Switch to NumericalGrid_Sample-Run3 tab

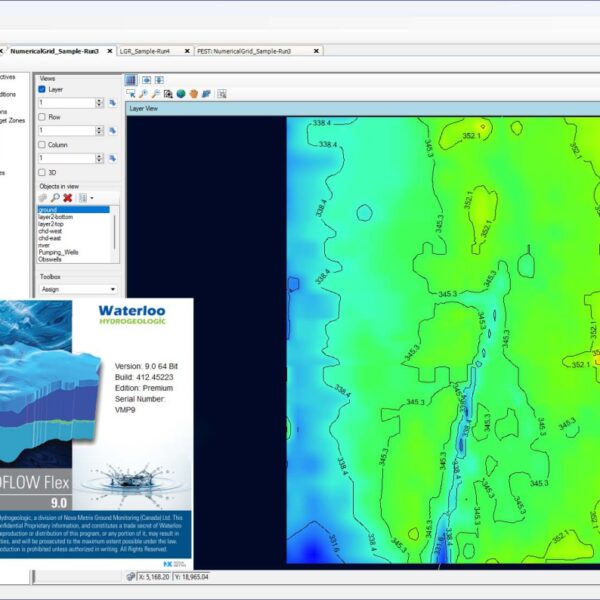(x=54, y=51)
